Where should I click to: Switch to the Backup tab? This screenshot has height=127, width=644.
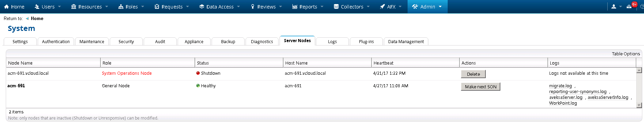[x=228, y=41]
